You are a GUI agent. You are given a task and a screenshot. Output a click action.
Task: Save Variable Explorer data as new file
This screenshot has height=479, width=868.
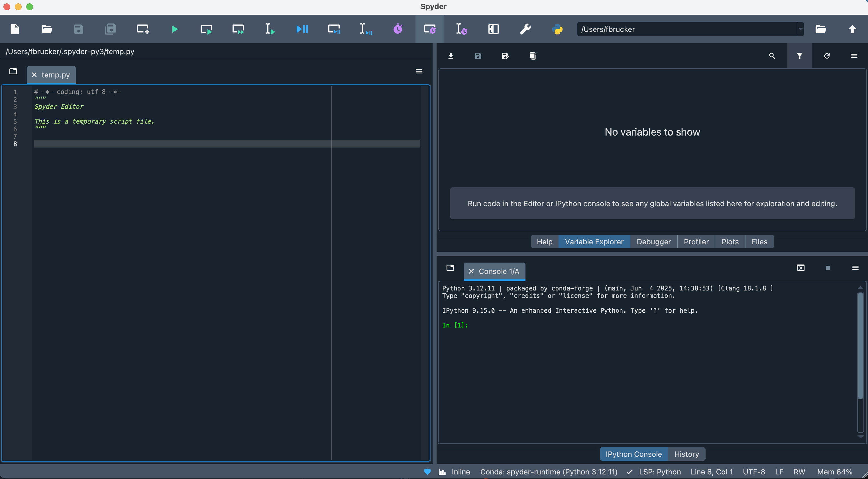click(x=506, y=56)
